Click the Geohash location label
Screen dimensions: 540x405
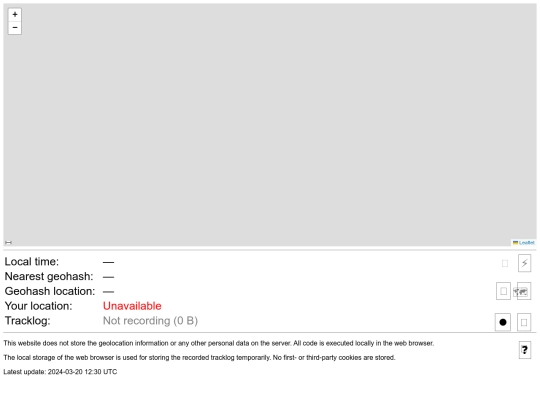(x=50, y=291)
